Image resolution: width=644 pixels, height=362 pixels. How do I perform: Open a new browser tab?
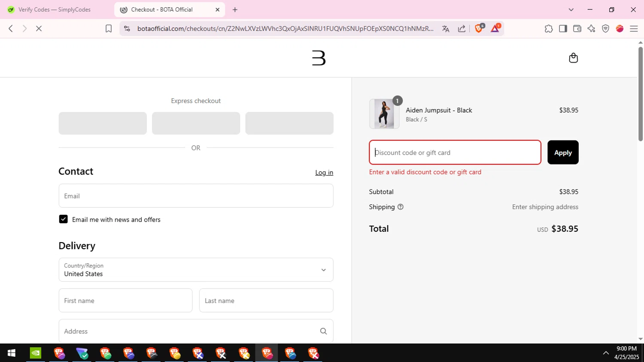click(235, 9)
